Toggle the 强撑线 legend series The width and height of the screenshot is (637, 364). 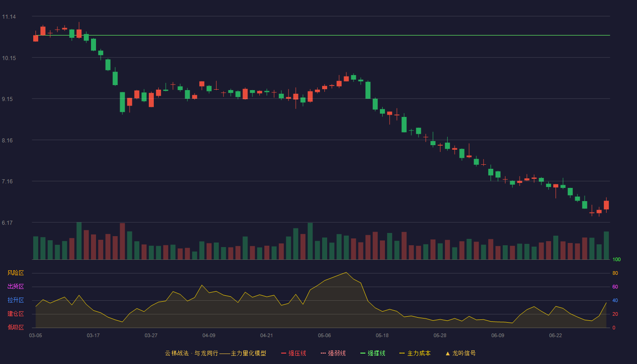coord(373,353)
